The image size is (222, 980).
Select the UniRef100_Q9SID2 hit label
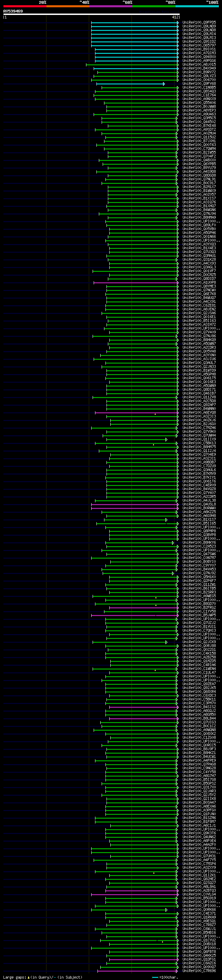(x=199, y=41)
